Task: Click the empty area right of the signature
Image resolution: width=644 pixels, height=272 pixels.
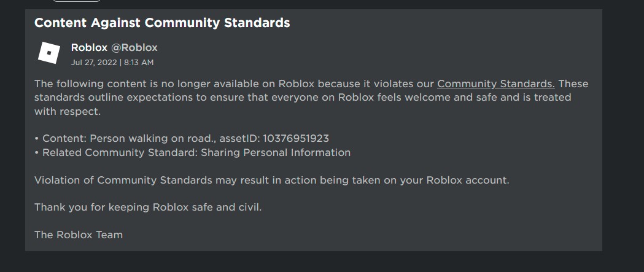Action: pos(368,235)
